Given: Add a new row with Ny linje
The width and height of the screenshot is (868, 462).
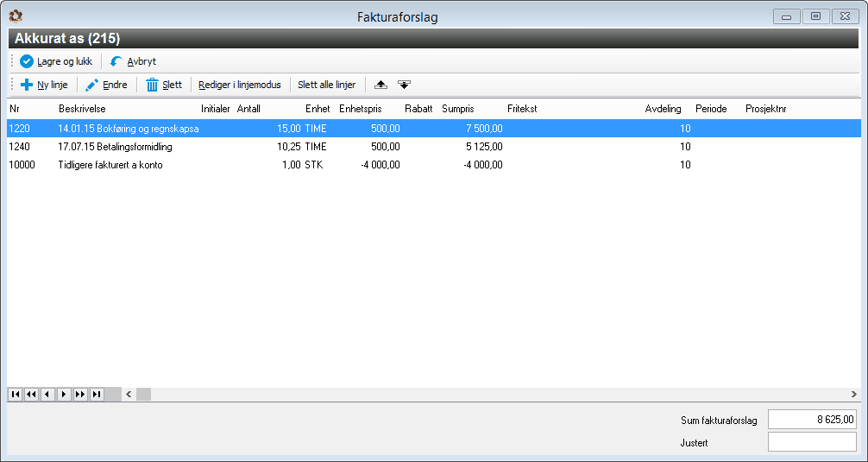Looking at the screenshot, I should 44,85.
